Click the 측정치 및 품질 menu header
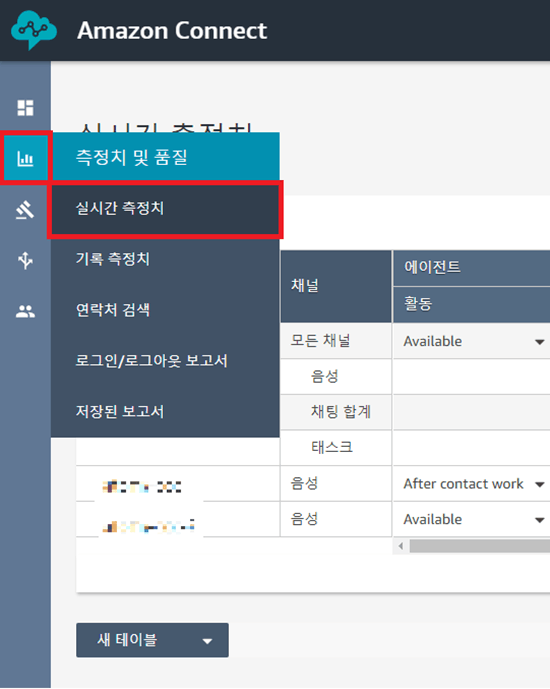Image resolution: width=550 pixels, height=689 pixels. click(165, 156)
